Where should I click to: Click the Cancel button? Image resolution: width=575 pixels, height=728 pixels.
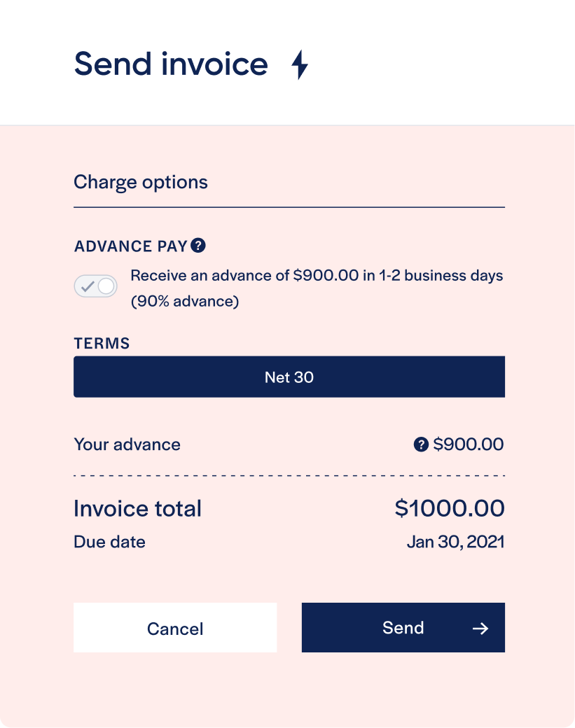pos(175,628)
